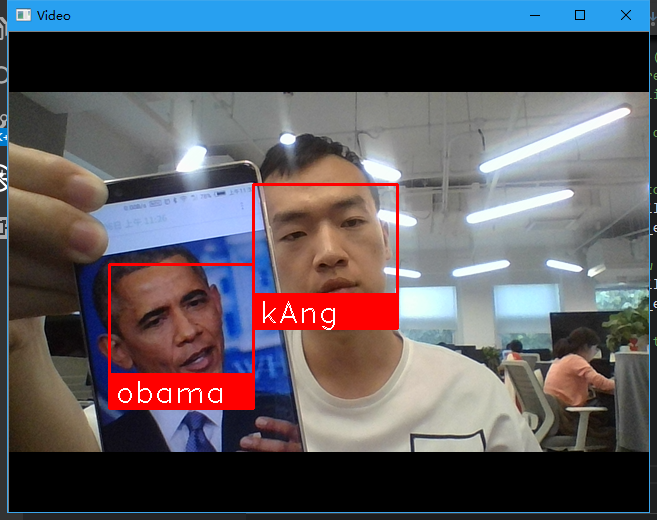Click the Video window app icon

[x=23, y=16]
